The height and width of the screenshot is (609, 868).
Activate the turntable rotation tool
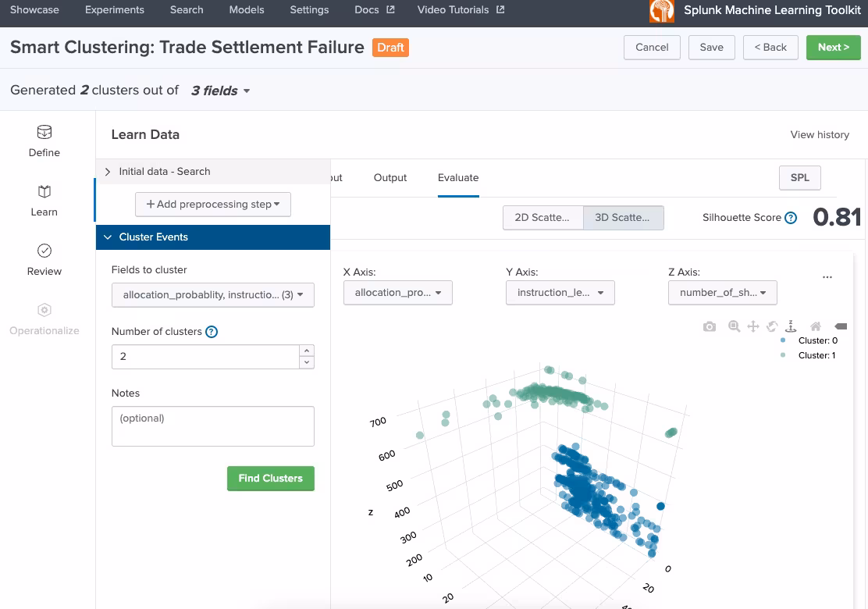791,326
